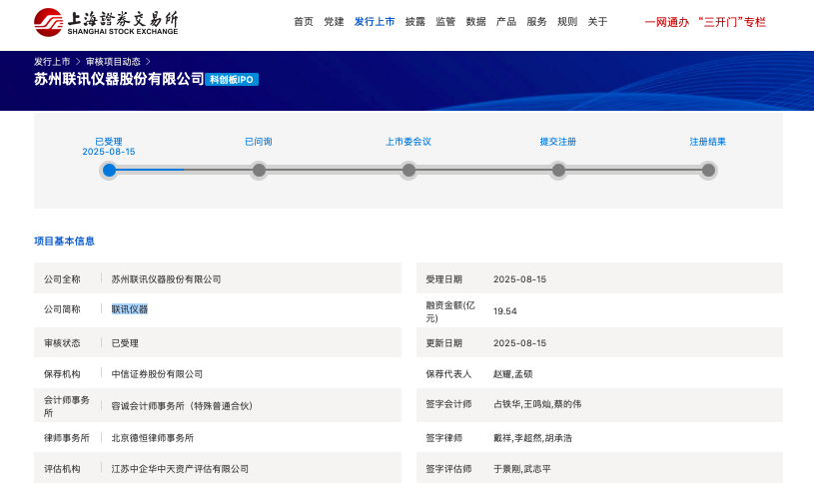Click the 已问询 stage label
This screenshot has height=504, width=814.
coord(259,142)
